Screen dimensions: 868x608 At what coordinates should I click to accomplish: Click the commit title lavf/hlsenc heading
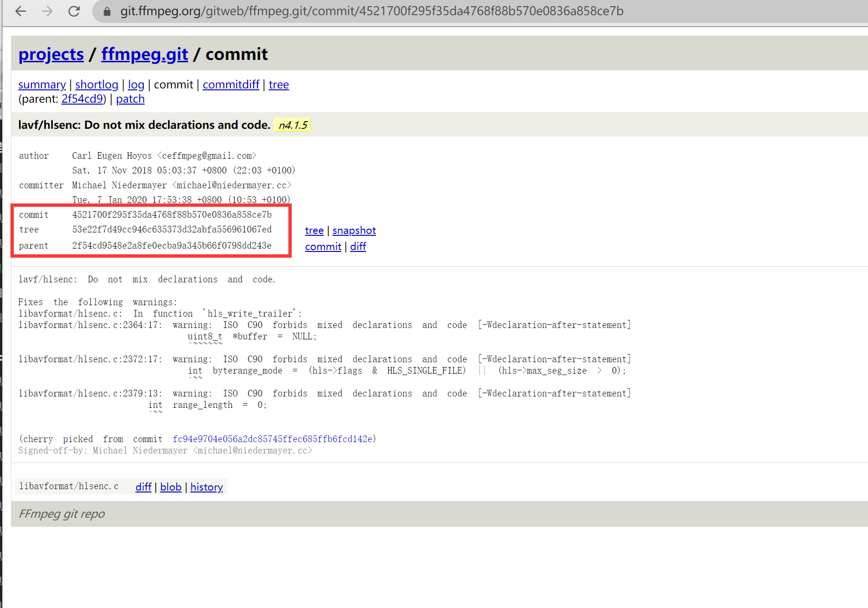[144, 125]
